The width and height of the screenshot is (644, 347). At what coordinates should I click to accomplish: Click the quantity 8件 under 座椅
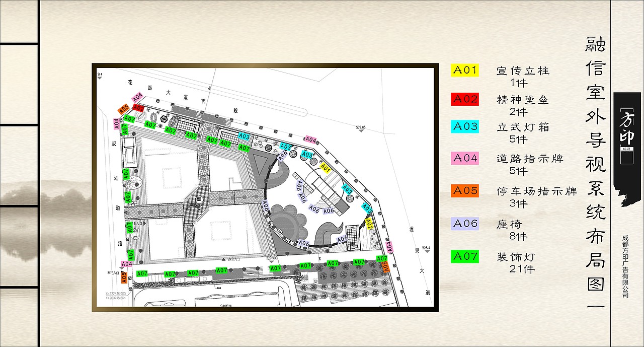tap(519, 236)
